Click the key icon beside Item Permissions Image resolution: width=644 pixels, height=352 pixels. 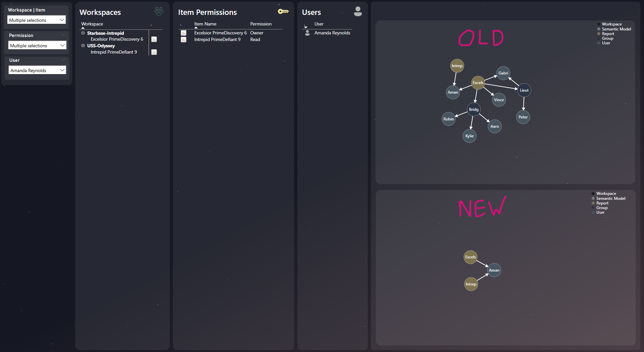click(283, 12)
